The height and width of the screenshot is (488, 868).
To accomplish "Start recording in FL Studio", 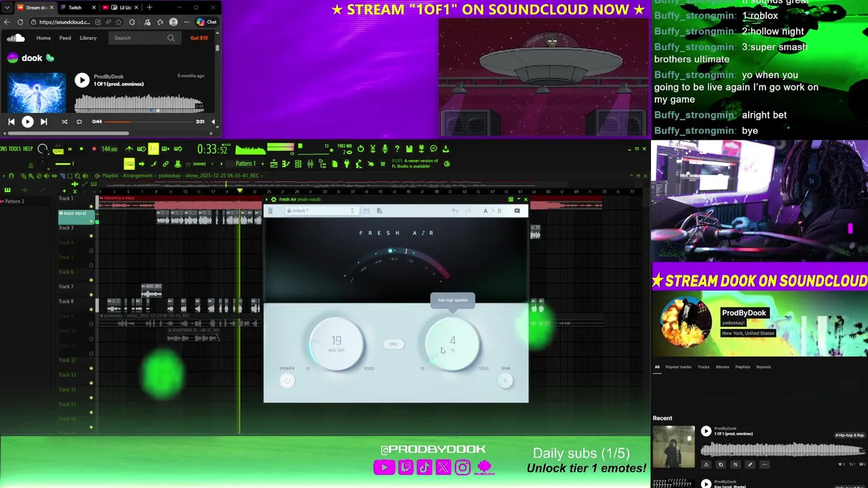I will 94,148.
